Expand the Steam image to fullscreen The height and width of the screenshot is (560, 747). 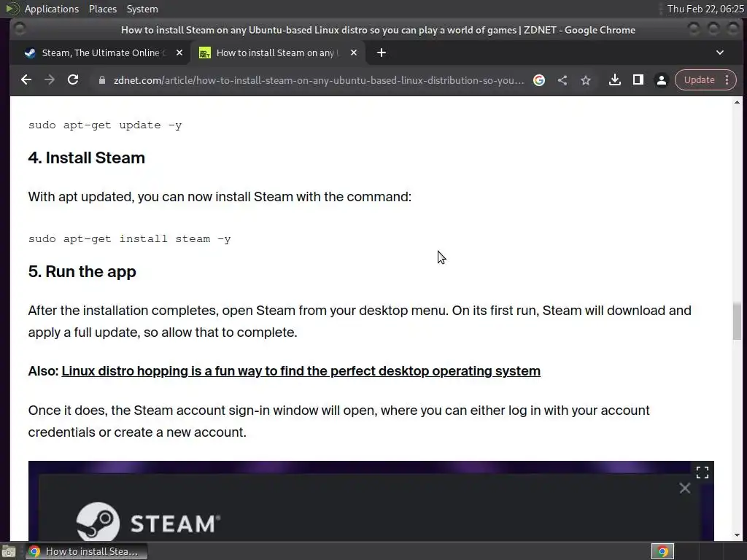pos(703,472)
